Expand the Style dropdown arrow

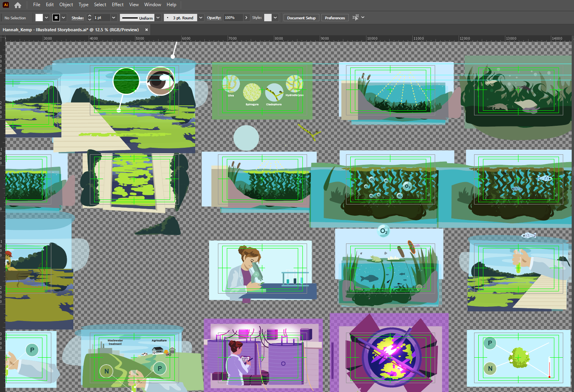coord(275,18)
